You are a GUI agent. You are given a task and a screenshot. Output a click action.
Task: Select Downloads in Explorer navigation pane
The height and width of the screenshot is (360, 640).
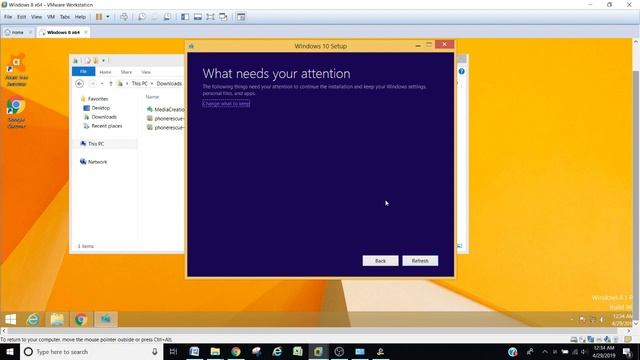tap(104, 117)
